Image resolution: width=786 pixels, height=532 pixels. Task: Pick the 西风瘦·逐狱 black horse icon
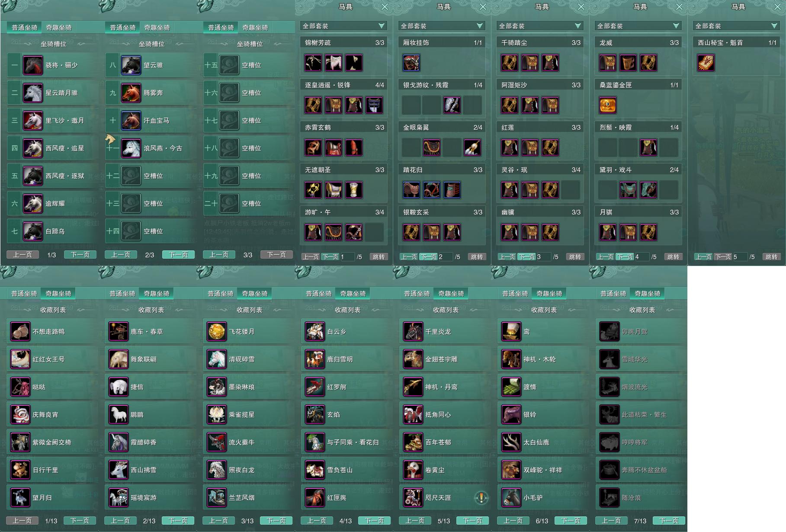32,176
